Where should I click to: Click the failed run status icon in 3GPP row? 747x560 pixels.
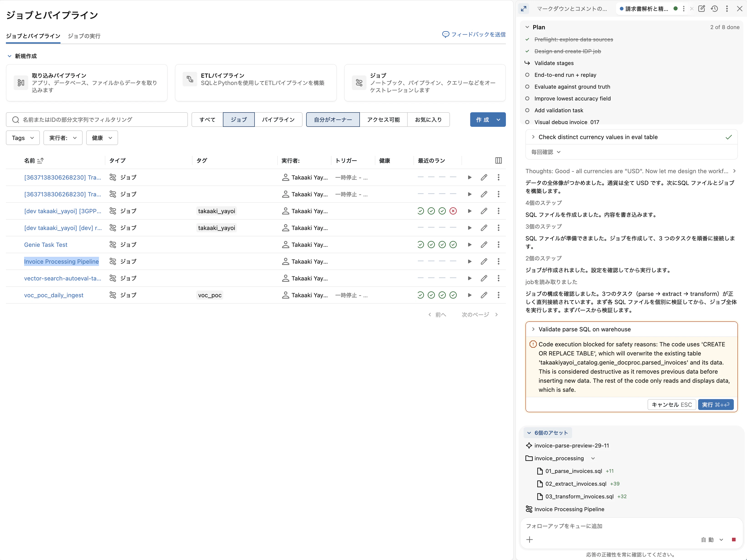click(453, 211)
